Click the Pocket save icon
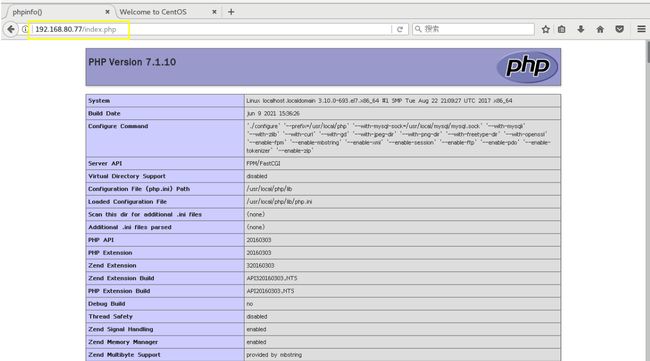 (x=619, y=29)
